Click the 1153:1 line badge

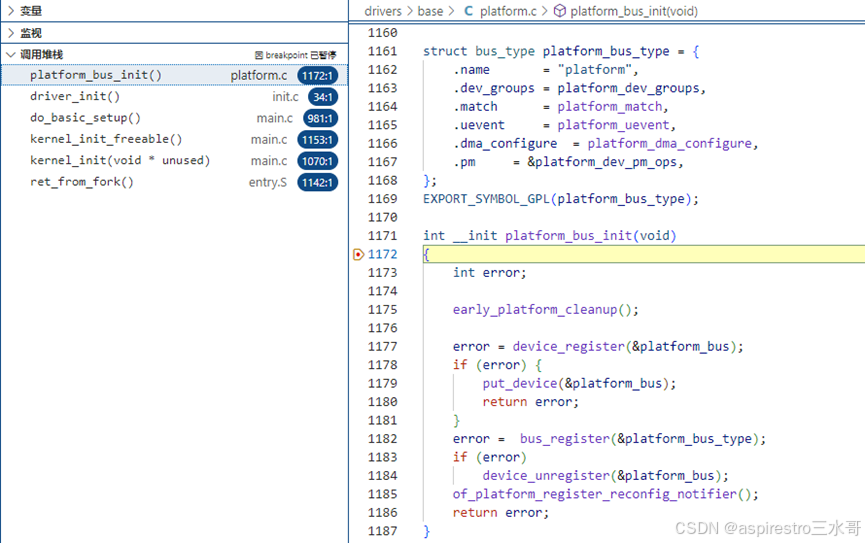click(317, 140)
